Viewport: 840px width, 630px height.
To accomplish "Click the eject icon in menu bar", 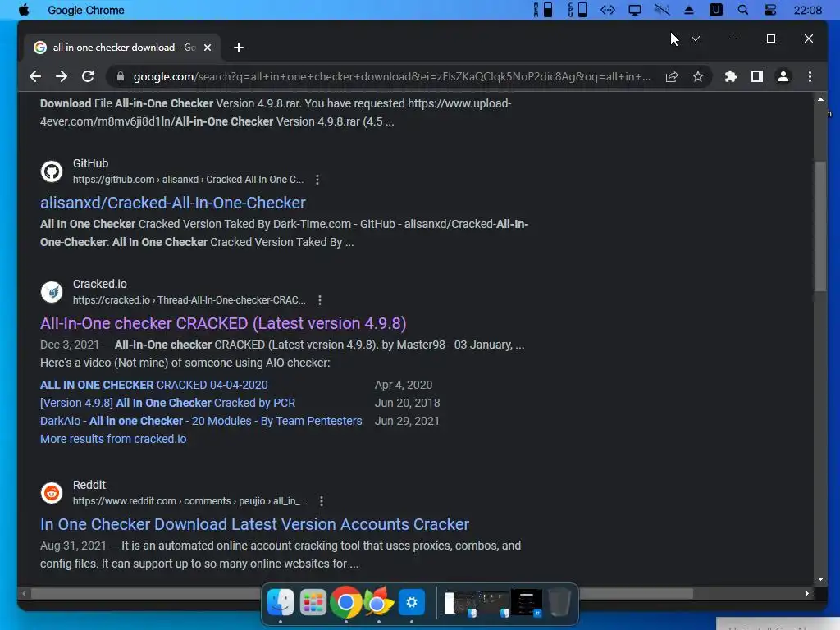I will point(689,10).
